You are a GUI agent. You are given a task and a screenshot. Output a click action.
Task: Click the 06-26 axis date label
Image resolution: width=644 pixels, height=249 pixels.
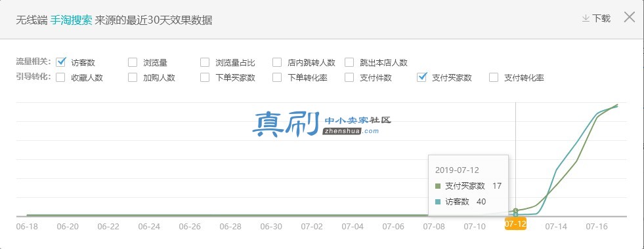point(189,226)
